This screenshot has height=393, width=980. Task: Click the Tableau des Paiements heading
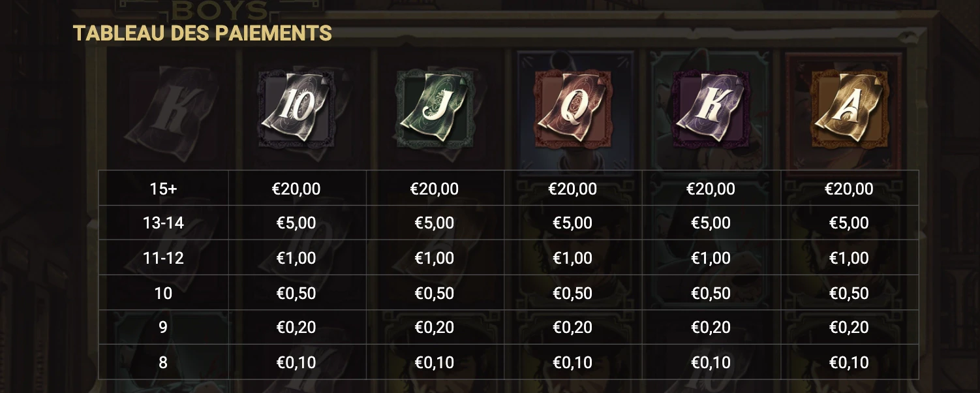pyautogui.click(x=202, y=33)
